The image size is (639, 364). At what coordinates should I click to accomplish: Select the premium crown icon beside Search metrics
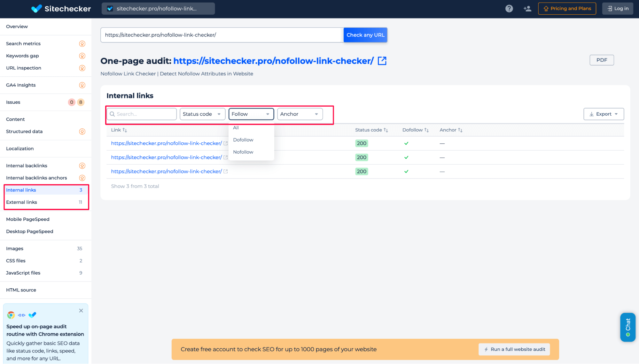[x=82, y=44]
